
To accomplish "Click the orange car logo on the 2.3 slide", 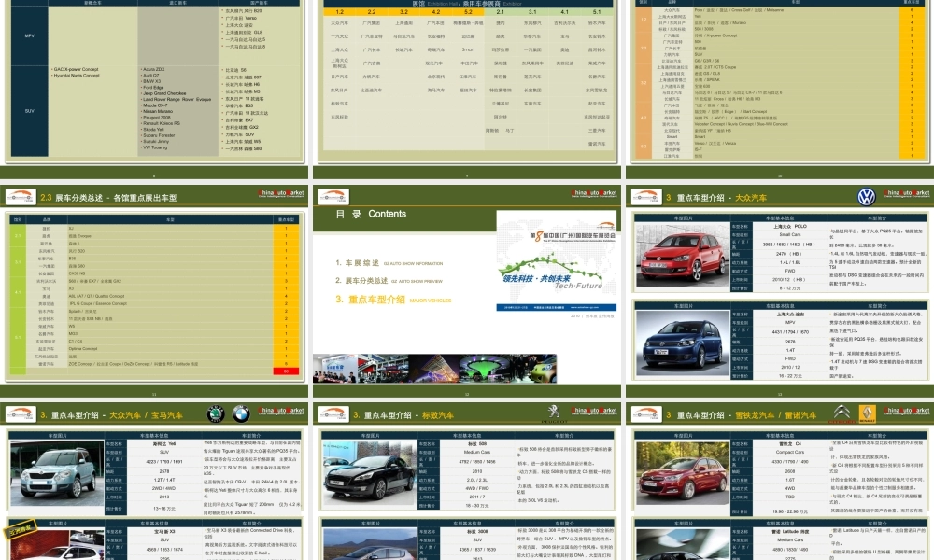I will point(21,197).
